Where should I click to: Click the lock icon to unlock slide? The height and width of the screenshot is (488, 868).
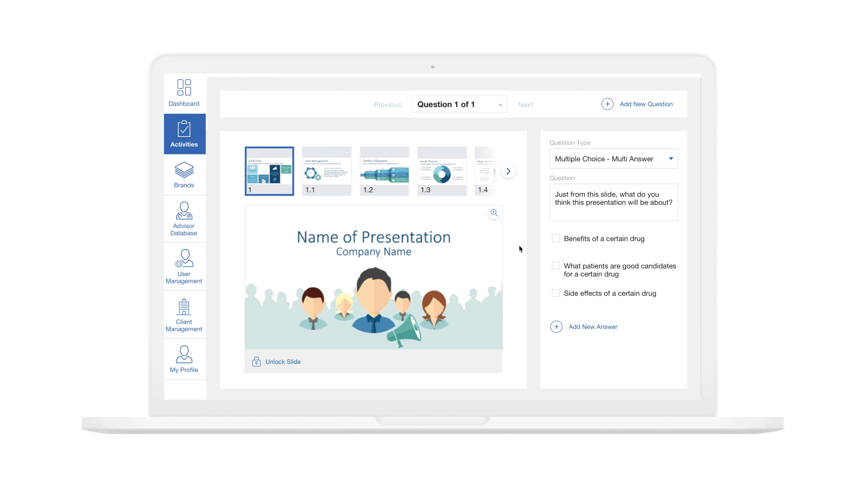(x=256, y=361)
